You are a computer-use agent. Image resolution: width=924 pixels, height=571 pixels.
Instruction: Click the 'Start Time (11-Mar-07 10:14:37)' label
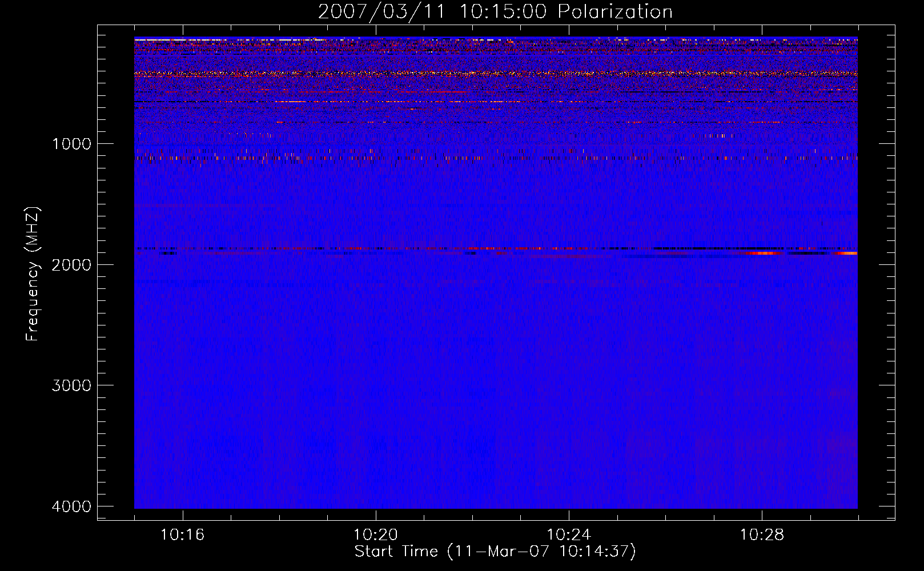[495, 552]
